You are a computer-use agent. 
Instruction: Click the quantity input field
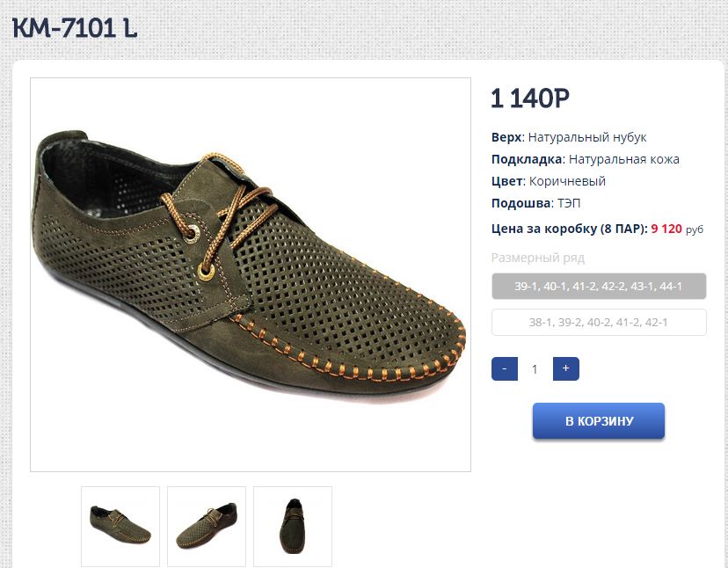tap(535, 369)
